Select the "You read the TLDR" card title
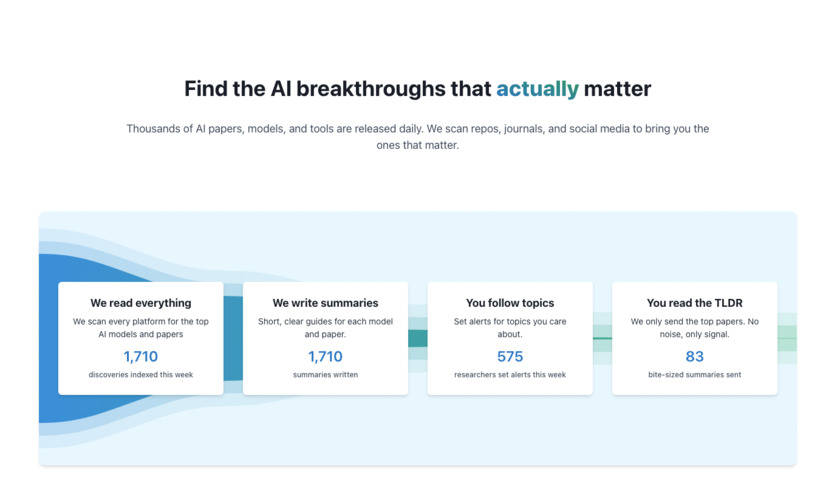This screenshot has height=483, width=840. 694,303
